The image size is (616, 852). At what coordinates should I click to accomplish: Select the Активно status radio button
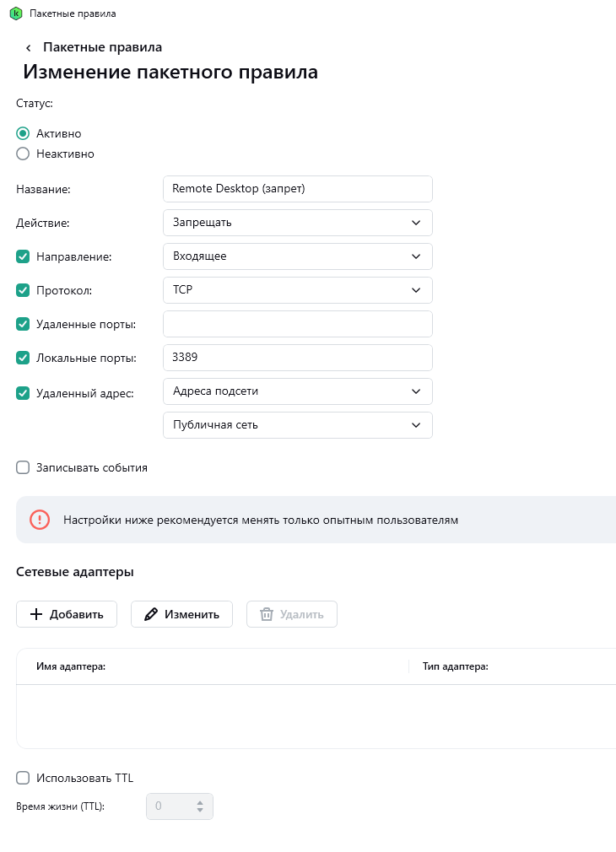tap(23, 133)
